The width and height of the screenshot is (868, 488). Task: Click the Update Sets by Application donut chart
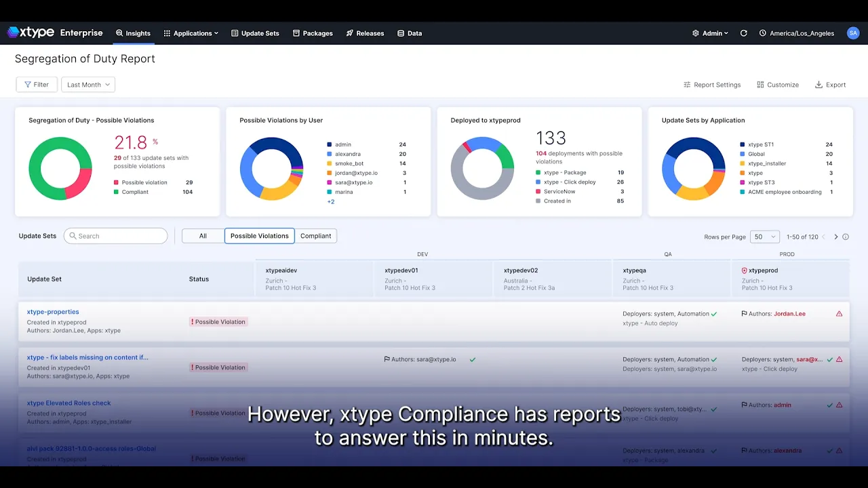click(694, 169)
